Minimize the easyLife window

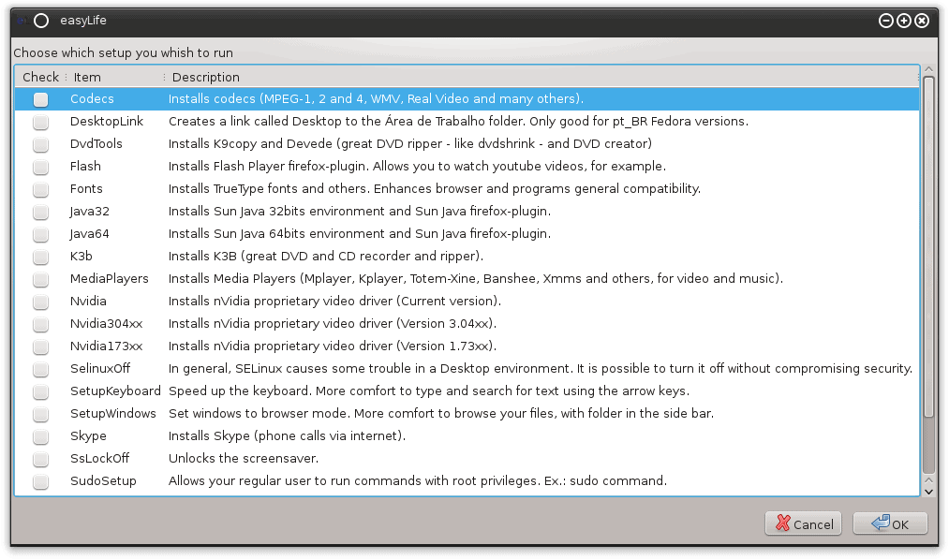[x=885, y=21]
